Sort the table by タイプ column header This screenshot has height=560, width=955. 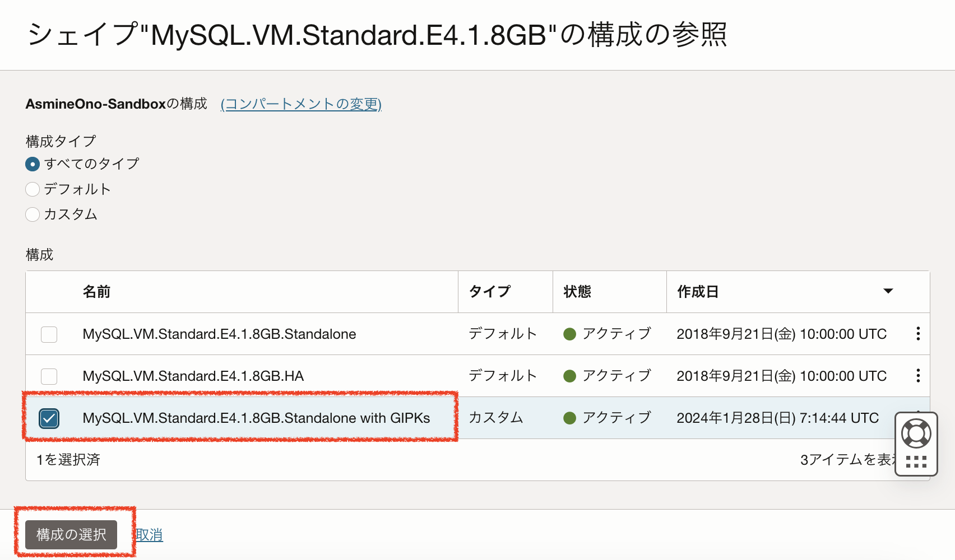click(489, 292)
